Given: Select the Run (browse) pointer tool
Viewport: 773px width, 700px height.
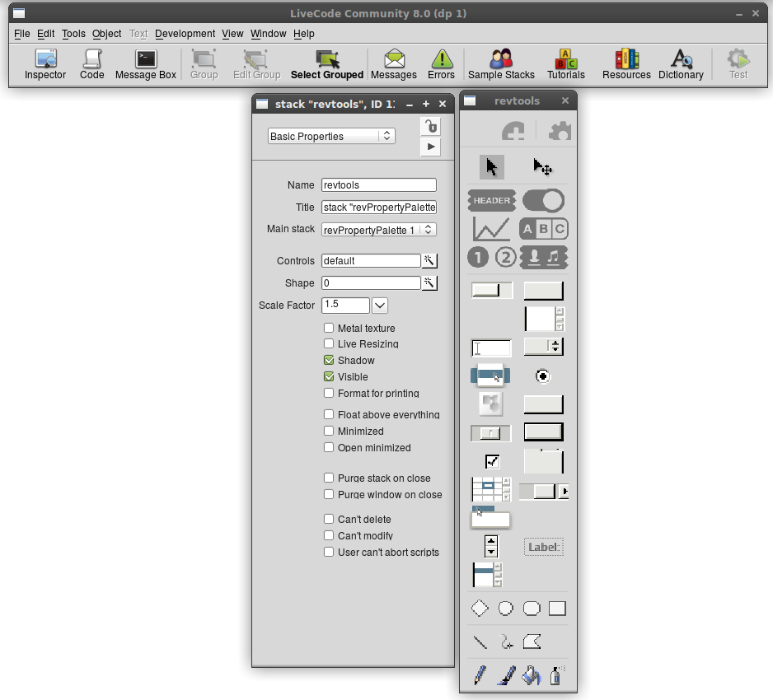Looking at the screenshot, I should 491,167.
